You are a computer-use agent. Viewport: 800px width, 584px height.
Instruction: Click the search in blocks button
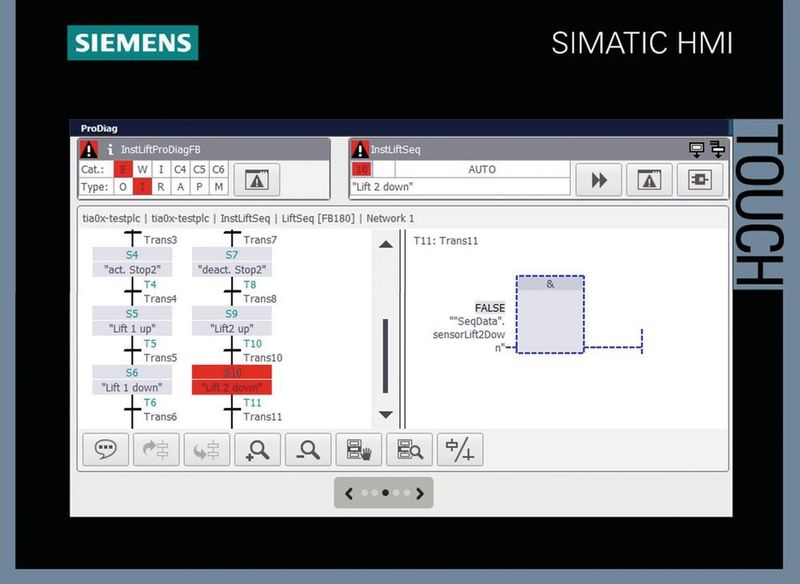(x=409, y=449)
